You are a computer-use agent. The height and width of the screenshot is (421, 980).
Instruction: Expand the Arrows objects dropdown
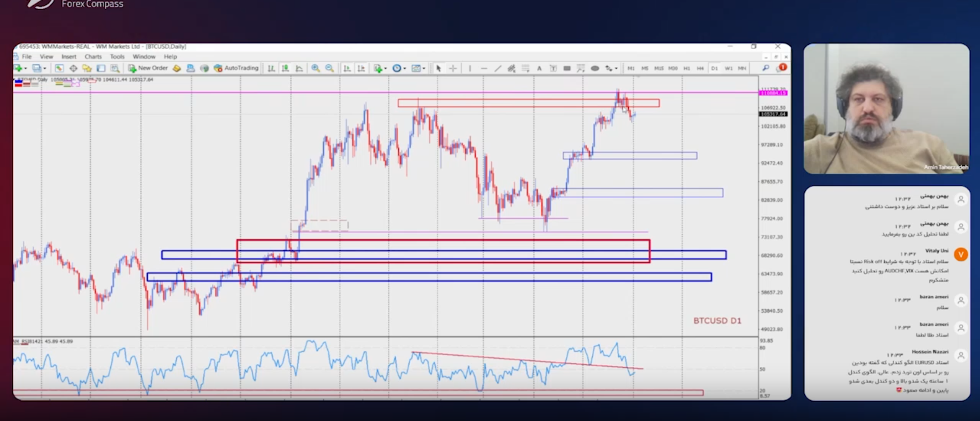tap(616, 68)
